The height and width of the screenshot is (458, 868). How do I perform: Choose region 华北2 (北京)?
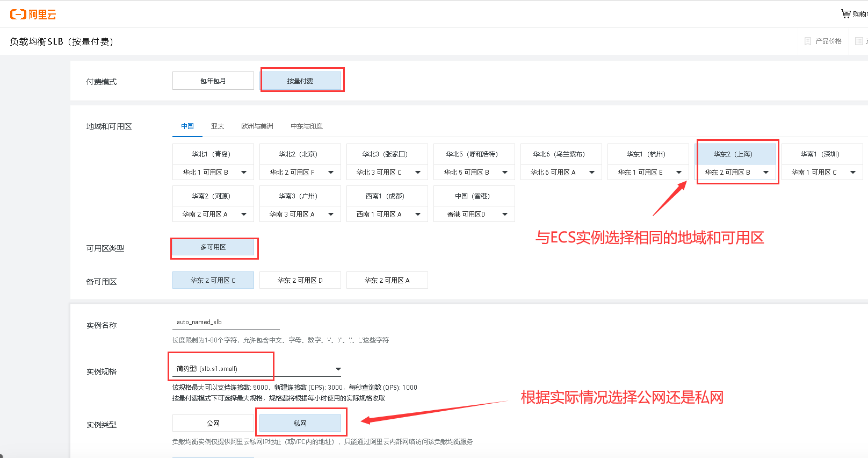(300, 154)
